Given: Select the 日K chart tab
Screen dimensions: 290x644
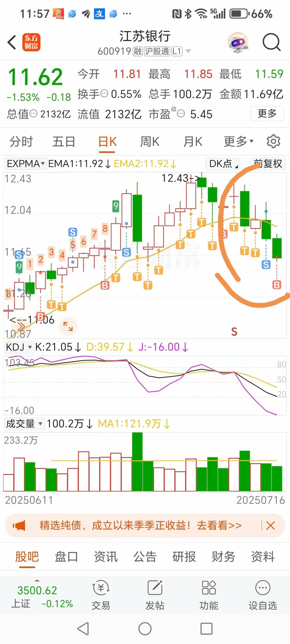Looking at the screenshot, I should click(107, 141).
